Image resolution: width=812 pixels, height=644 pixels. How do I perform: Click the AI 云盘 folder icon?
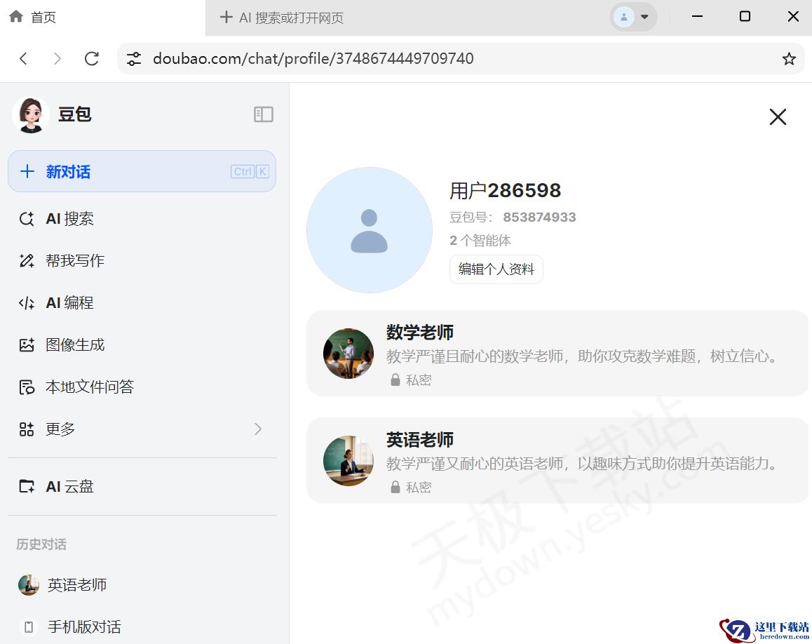tap(27, 486)
